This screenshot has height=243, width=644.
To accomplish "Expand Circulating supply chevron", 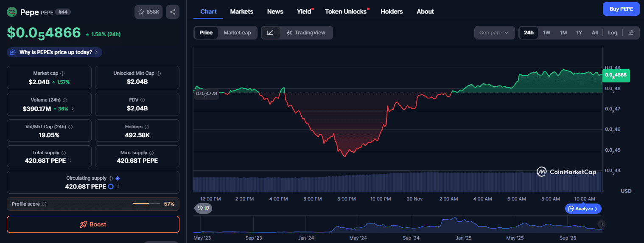I will 118,186.
